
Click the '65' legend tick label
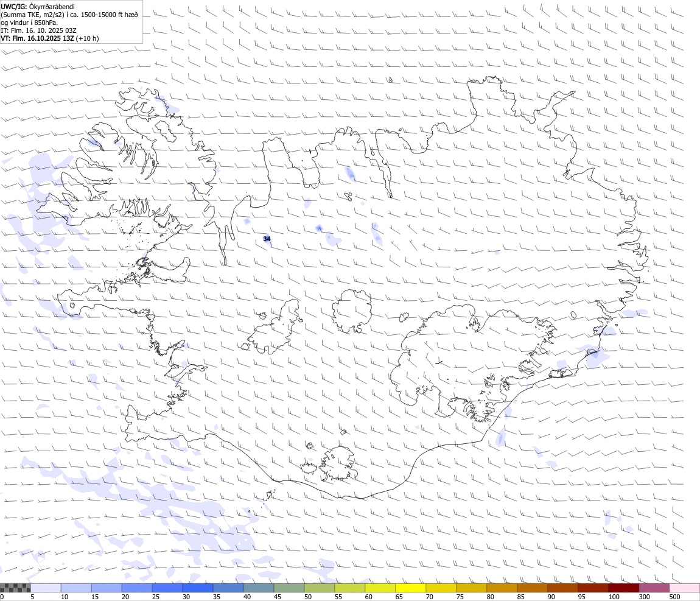399,597
